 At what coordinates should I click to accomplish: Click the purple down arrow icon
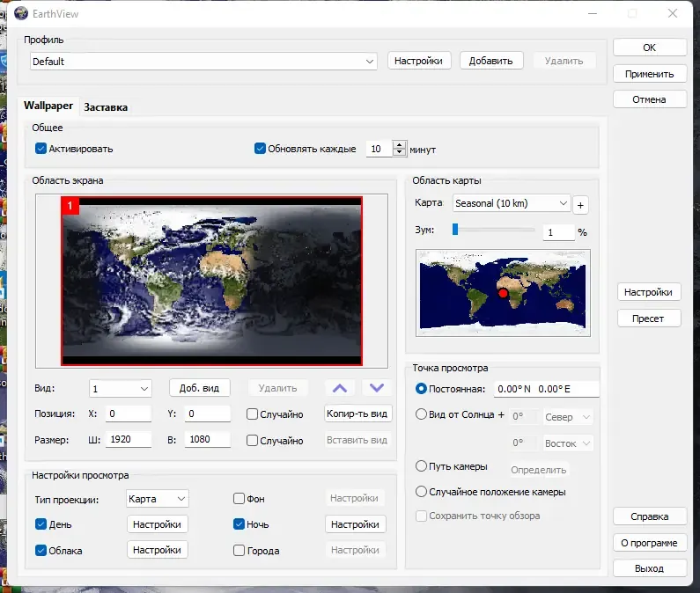click(x=377, y=388)
